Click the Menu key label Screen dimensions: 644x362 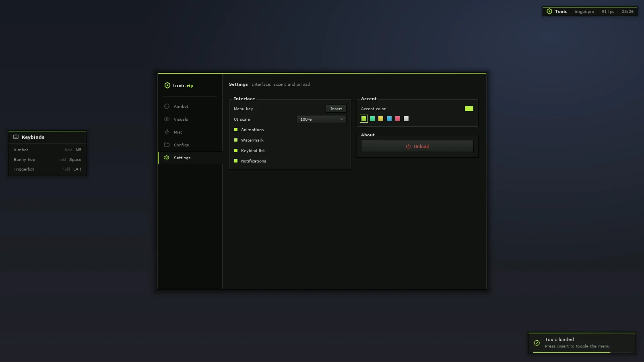click(x=244, y=109)
